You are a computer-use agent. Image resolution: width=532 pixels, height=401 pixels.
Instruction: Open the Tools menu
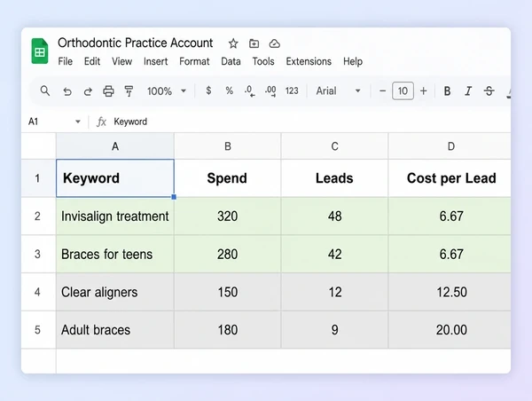tap(263, 61)
